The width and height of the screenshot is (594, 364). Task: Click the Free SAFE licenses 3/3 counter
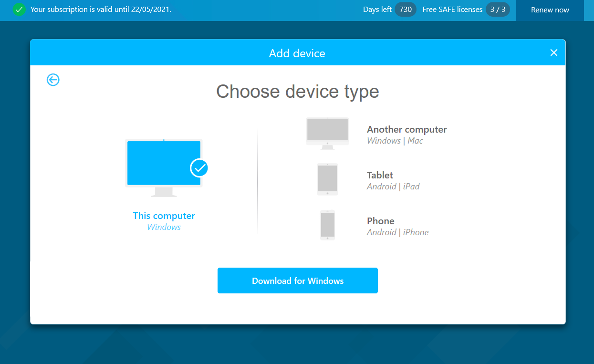(x=498, y=9)
